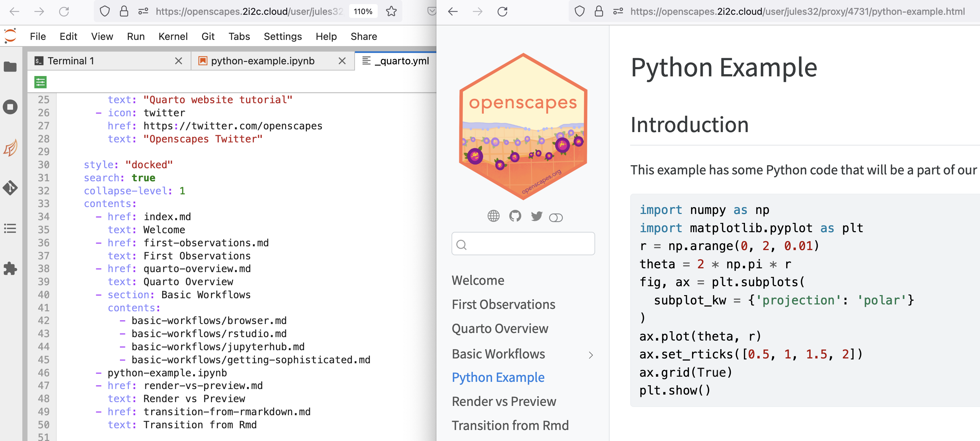Toggle dark mode on the Openscapes website
Viewport: 980px width, 441px height.
pyautogui.click(x=556, y=217)
